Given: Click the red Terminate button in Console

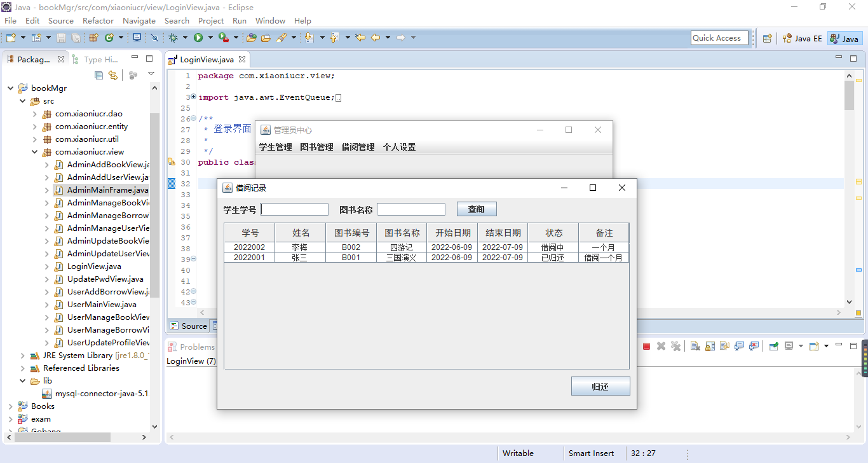Looking at the screenshot, I should (646, 346).
